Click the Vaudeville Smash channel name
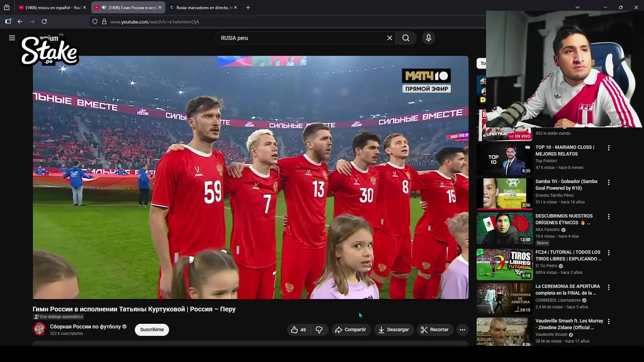This screenshot has height=362, width=644. coord(551,334)
